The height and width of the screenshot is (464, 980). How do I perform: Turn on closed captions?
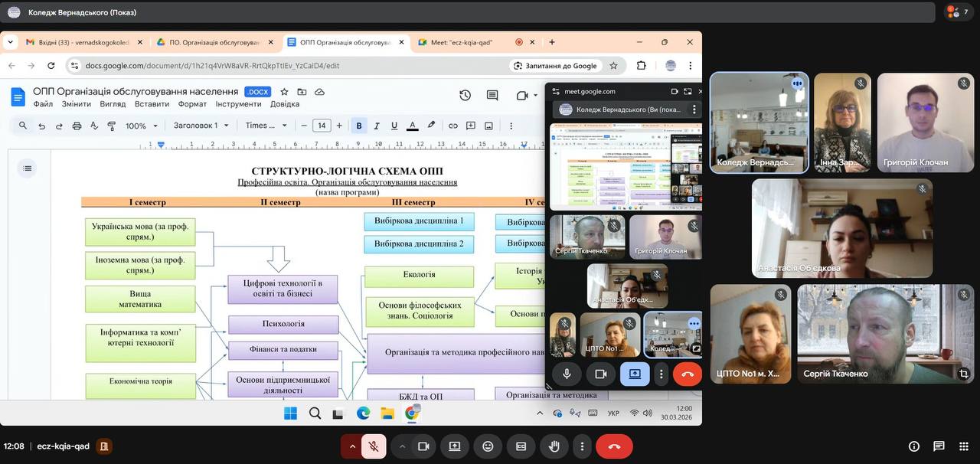521,446
